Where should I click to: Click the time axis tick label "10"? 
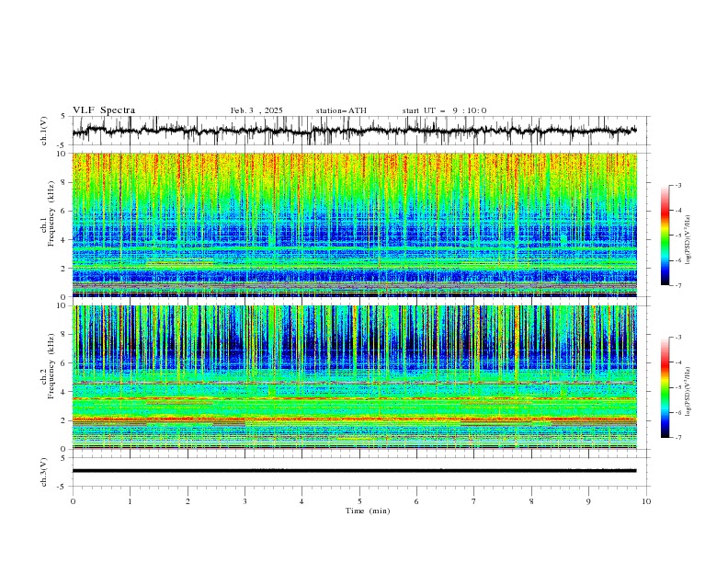click(x=646, y=501)
